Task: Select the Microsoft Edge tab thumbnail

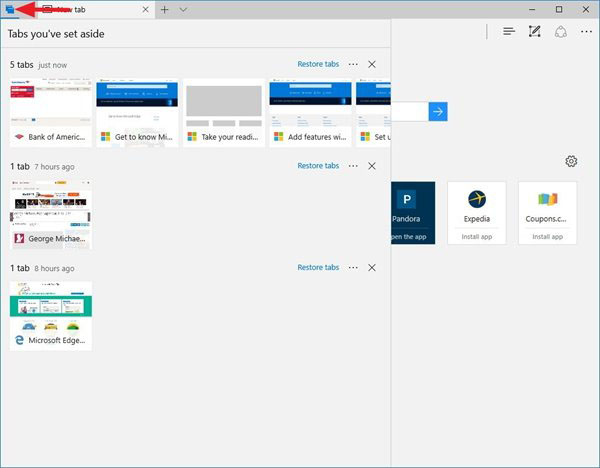Action: tap(51, 315)
